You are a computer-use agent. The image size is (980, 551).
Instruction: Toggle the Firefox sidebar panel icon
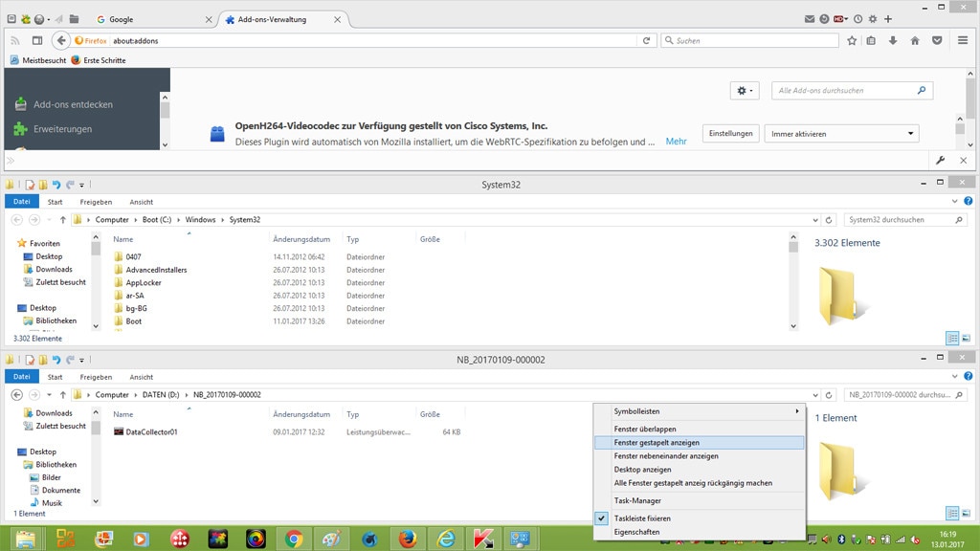click(x=37, y=40)
